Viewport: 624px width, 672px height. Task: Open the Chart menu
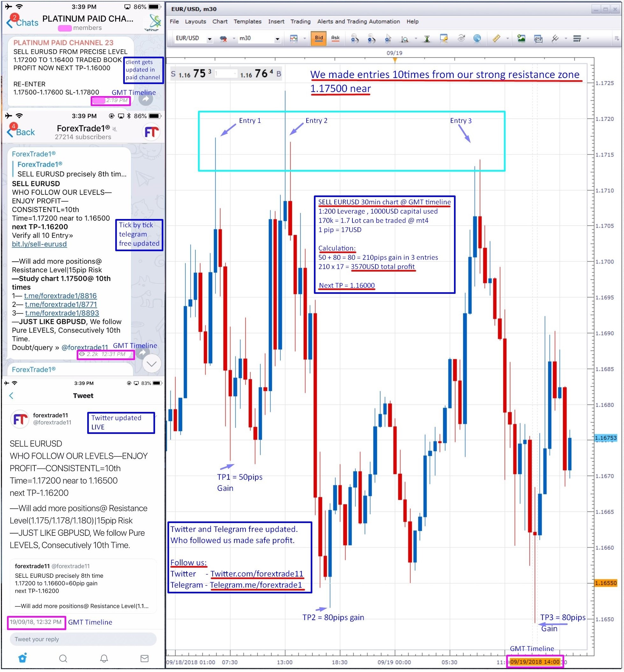click(220, 22)
